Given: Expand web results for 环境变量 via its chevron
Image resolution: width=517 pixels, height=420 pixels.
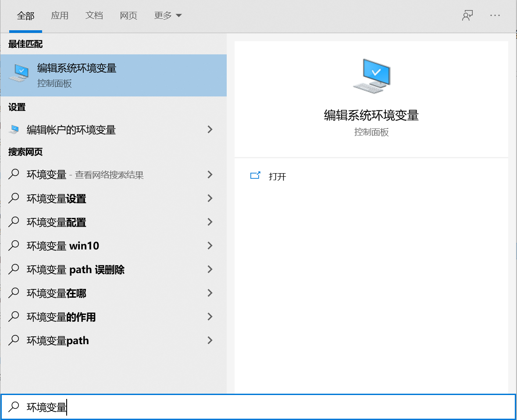Looking at the screenshot, I should point(210,174).
